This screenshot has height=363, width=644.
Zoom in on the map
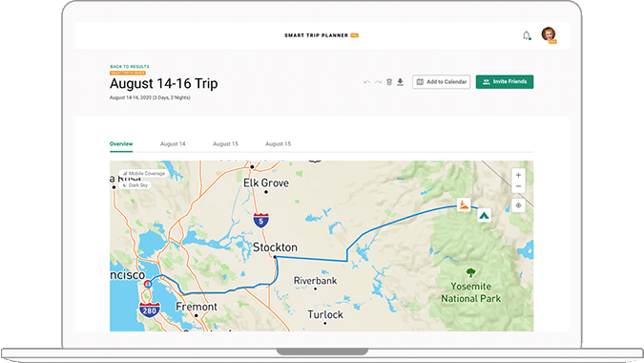click(x=518, y=175)
